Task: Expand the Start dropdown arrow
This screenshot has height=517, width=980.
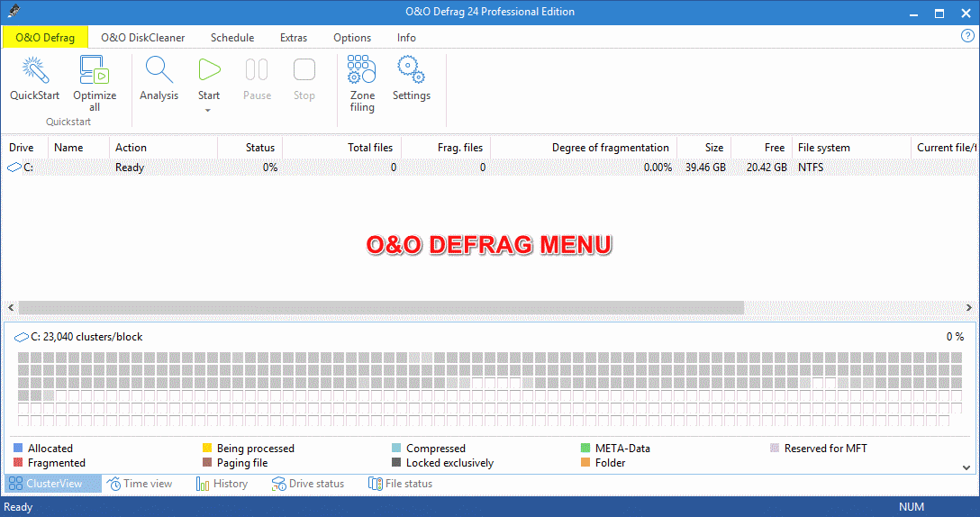Action: point(208,111)
